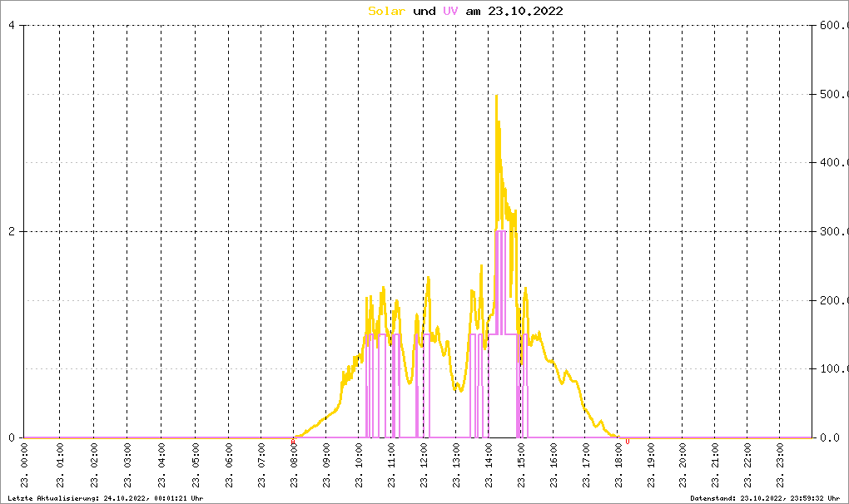Click the right axis value 500.0
849x504 pixels.
coord(834,94)
